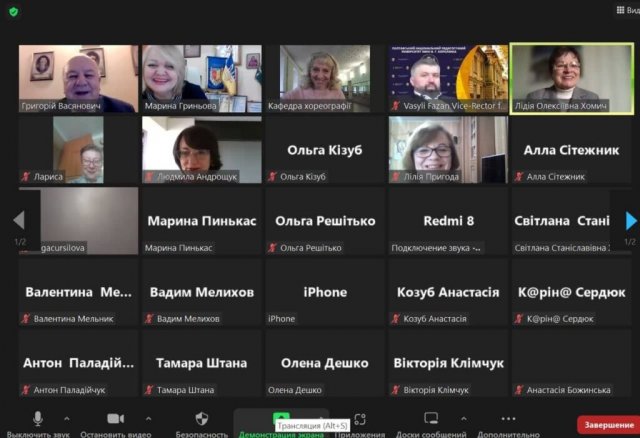The height and width of the screenshot is (438, 640).
Task: Open the Apps icon in toolbar
Action: click(x=360, y=418)
